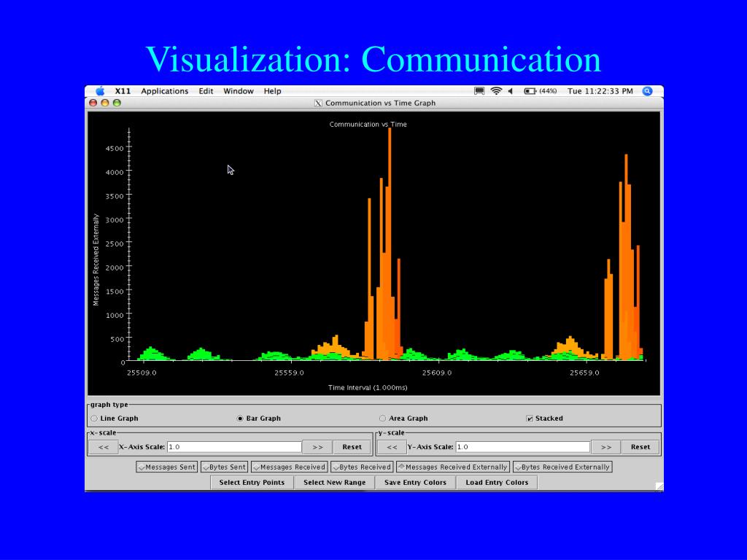The height and width of the screenshot is (560, 747).
Task: Open the Help menu
Action: point(273,91)
